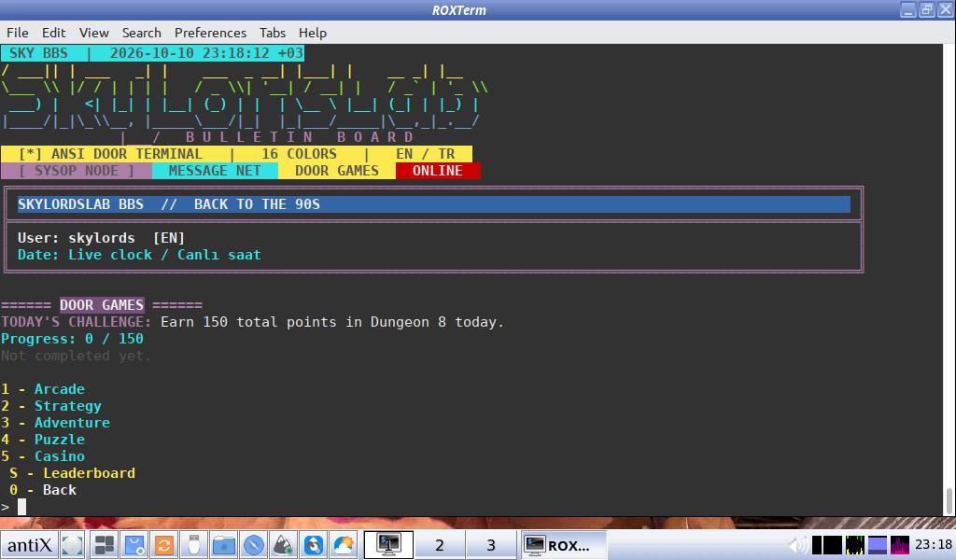This screenshot has height=560, width=956.
Task: Click the volume speaker tray icon
Action: [797, 545]
